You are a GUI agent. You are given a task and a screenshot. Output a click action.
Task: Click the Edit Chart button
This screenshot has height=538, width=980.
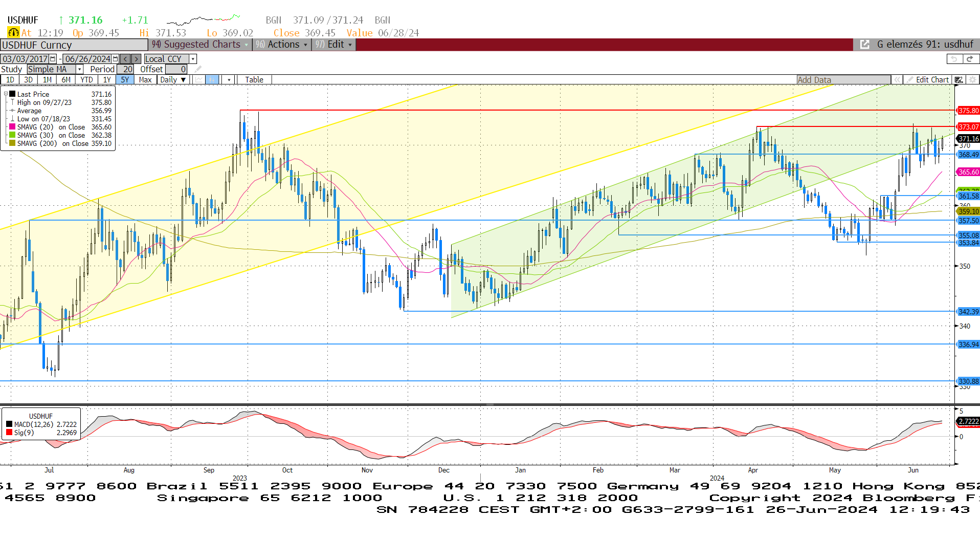point(928,79)
